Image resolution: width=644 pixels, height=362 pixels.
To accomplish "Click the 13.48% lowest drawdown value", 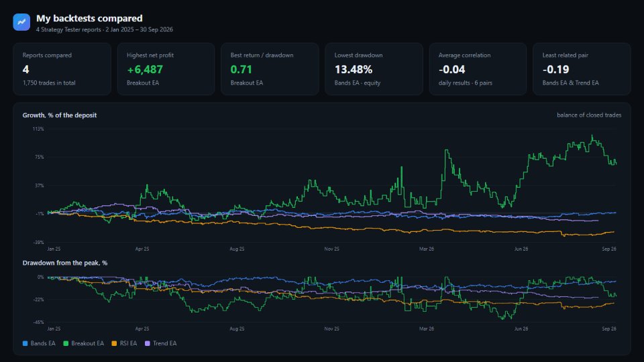I will [x=354, y=70].
